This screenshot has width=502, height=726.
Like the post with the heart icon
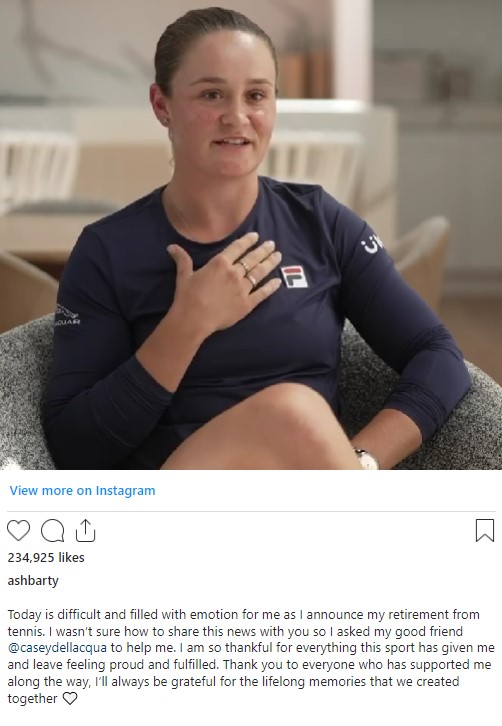coord(19,531)
